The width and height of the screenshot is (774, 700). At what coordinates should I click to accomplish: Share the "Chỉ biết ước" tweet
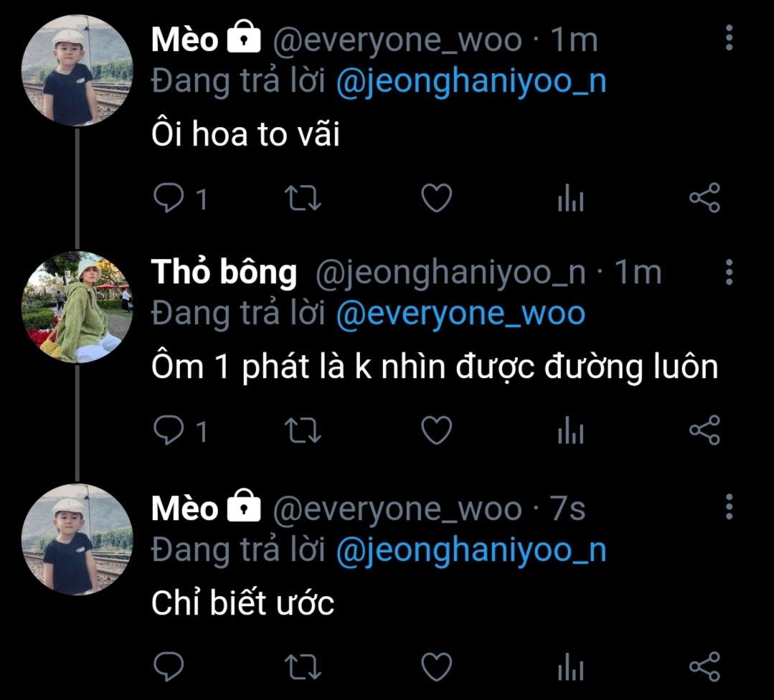tap(704, 666)
